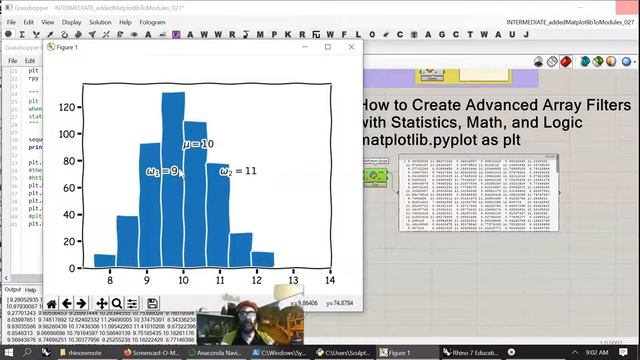The width and height of the screenshot is (640, 360).
Task: Click the forward arrow in the figure toolbar
Action: (81, 303)
